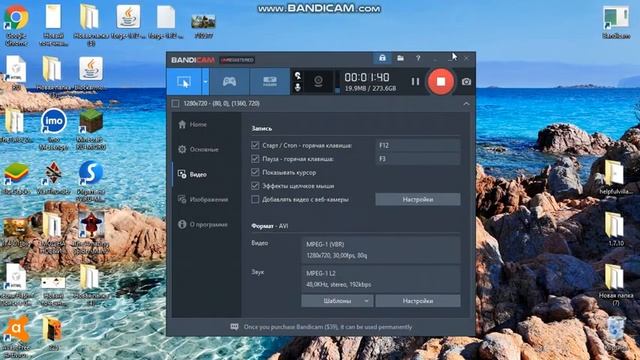This screenshot has height=360, width=640.
Task: Open Bandicam help question mark
Action: (418, 58)
